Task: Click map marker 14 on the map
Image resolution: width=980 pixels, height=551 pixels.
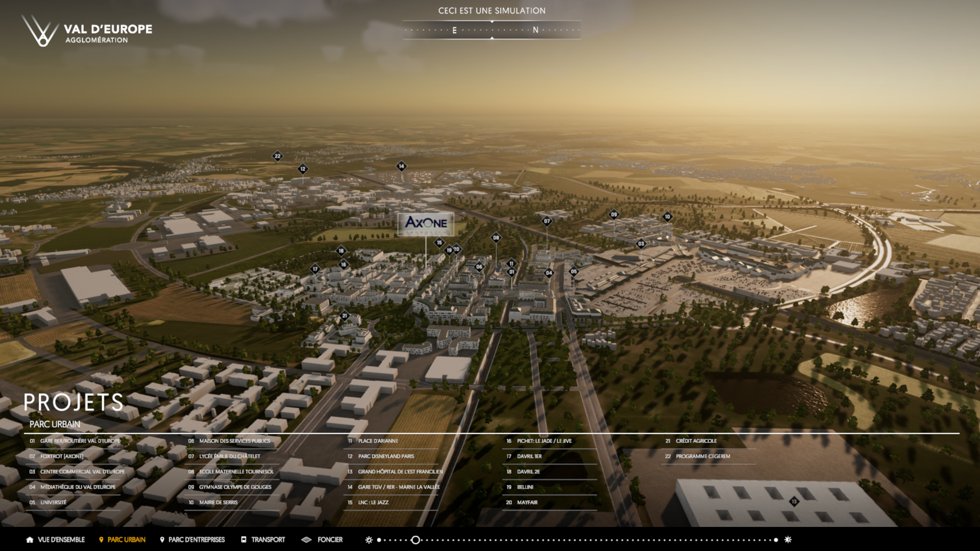Action: click(x=401, y=166)
